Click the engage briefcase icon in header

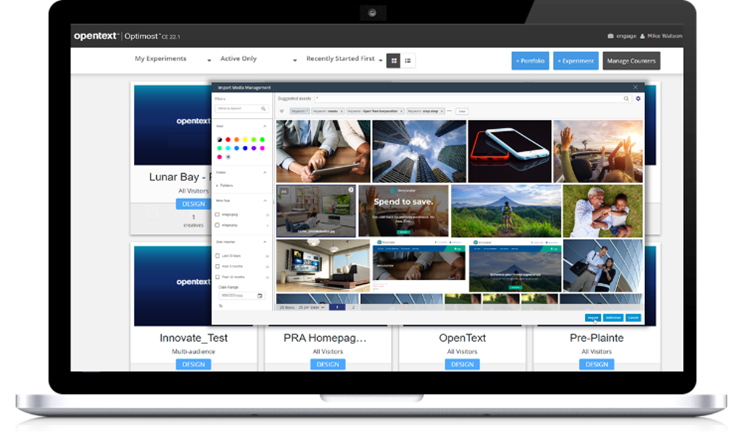(611, 36)
